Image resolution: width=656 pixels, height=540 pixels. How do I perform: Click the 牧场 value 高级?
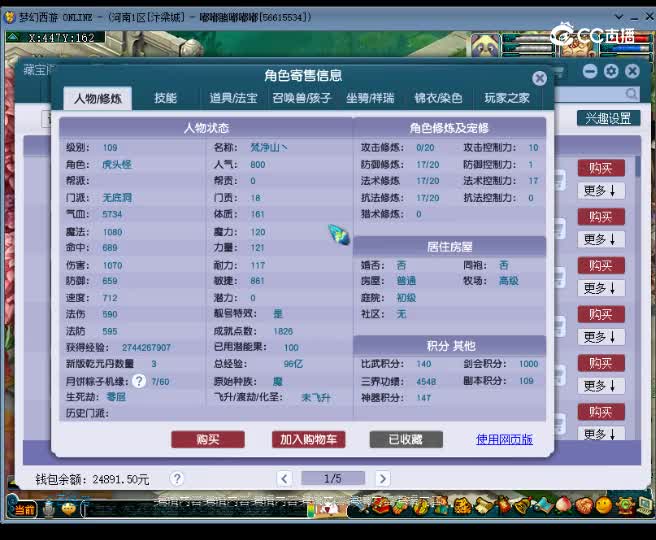509,281
